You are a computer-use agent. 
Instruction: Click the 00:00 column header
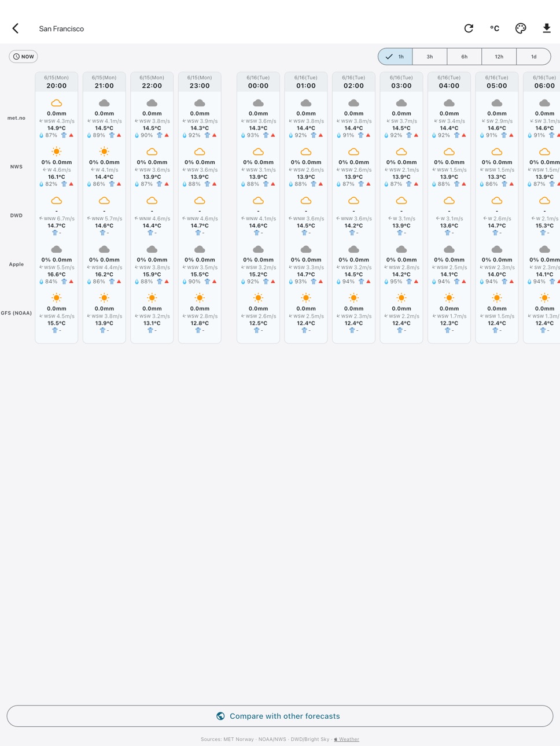tap(259, 82)
